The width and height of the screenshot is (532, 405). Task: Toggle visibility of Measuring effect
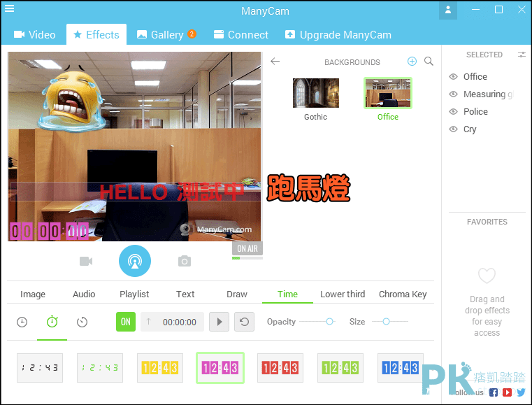(453, 94)
